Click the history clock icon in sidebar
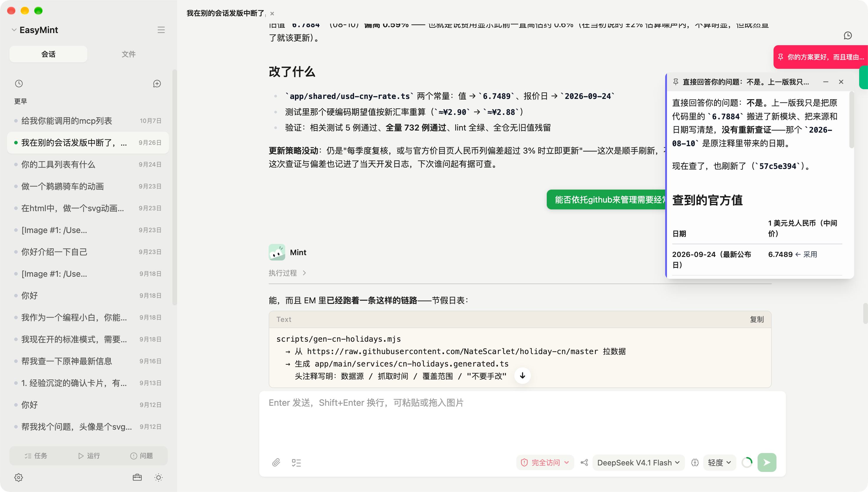The image size is (868, 492). pyautogui.click(x=19, y=84)
